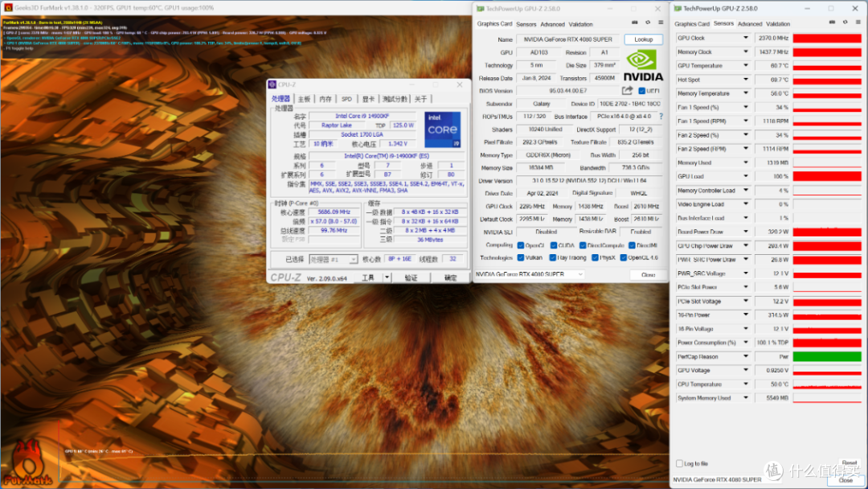Switch to the CPU-Z 主板 tab
Viewport: 868px width, 489px height.
(x=305, y=99)
